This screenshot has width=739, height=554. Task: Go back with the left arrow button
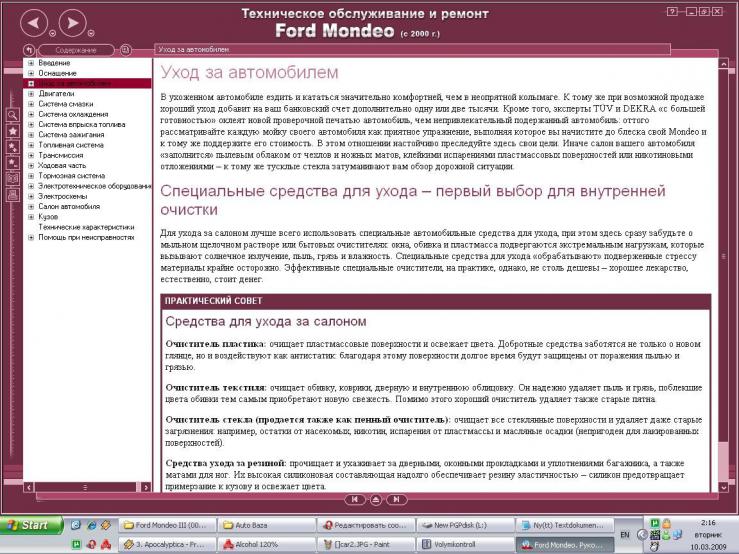[x=33, y=23]
